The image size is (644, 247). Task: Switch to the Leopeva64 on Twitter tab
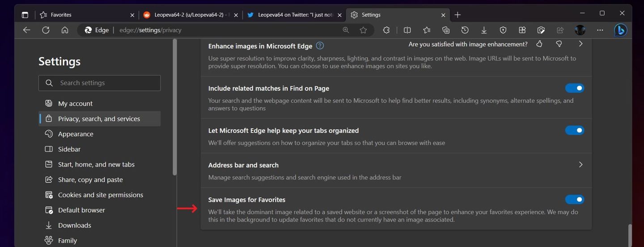click(x=295, y=15)
